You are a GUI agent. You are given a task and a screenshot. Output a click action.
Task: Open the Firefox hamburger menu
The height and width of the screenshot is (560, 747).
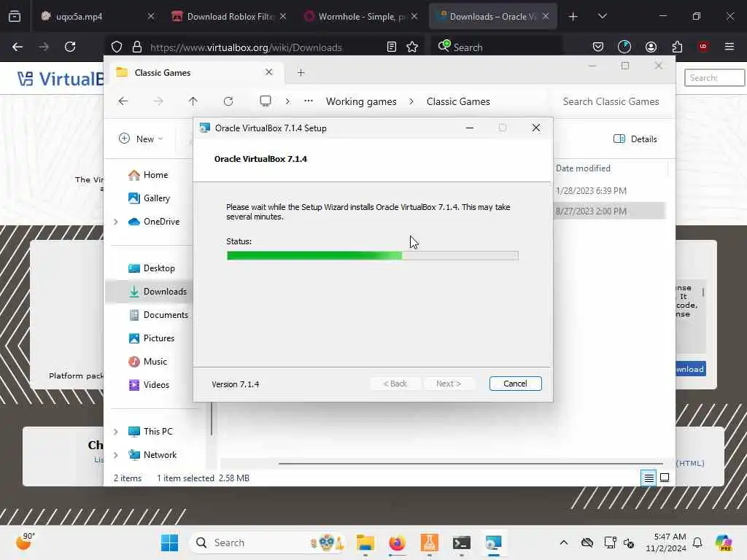(729, 47)
